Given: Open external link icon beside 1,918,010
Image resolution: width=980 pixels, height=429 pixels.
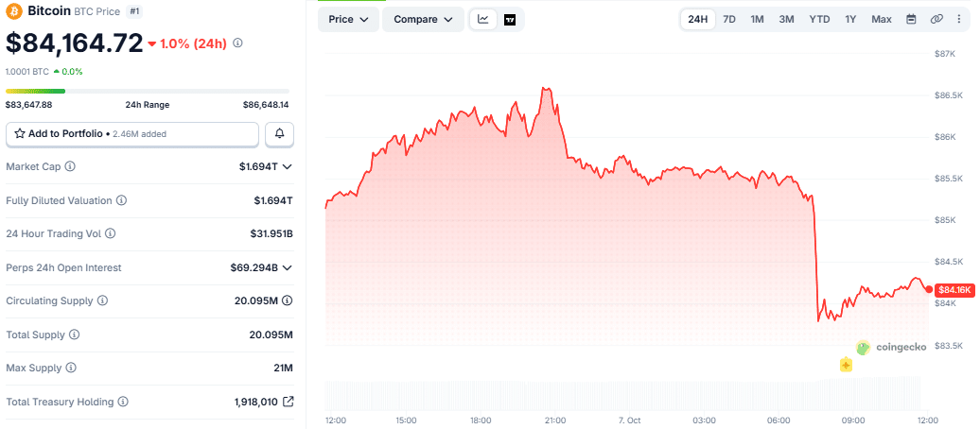Looking at the screenshot, I should [289, 402].
